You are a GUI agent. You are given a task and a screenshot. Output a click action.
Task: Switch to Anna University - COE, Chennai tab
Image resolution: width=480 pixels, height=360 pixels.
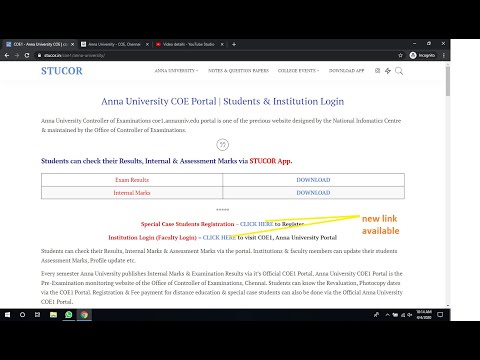click(x=113, y=44)
